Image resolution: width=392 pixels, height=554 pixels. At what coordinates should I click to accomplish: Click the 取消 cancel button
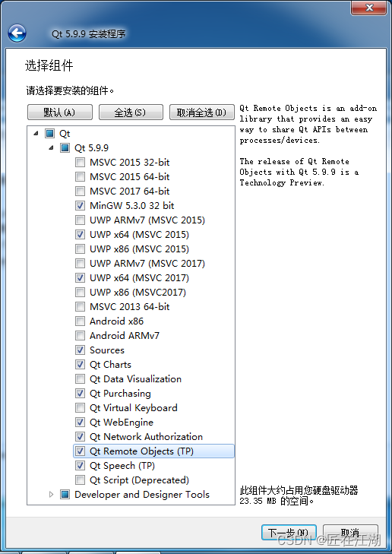[x=350, y=533]
